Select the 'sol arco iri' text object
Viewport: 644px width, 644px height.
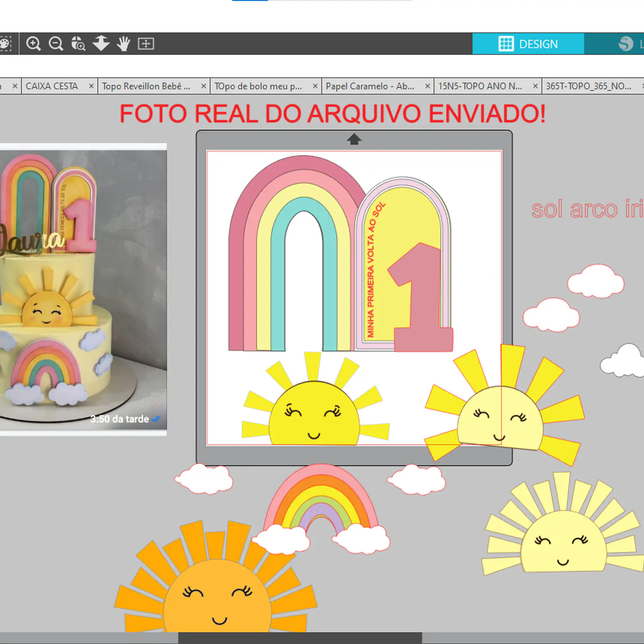point(587,210)
